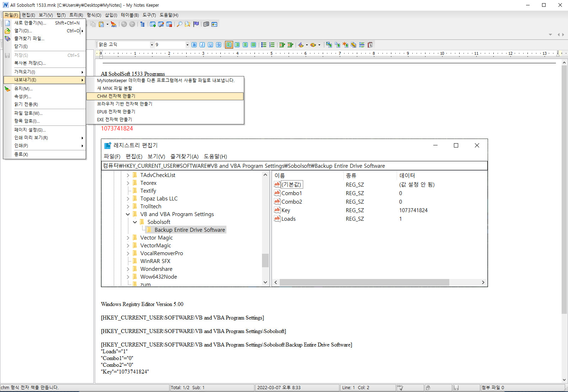Open the 편집(E) menu in main menu bar
The image size is (568, 392).
click(28, 15)
